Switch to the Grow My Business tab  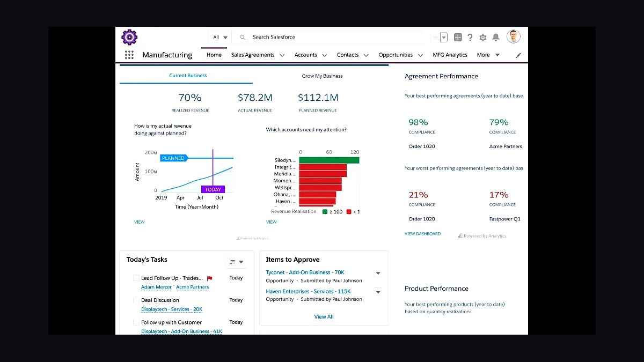coord(322,76)
